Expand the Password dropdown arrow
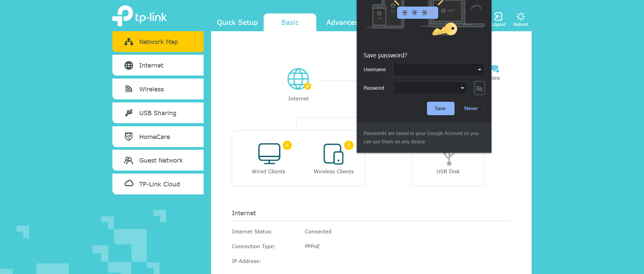Viewport: 644px width, 274px height. coord(462,88)
